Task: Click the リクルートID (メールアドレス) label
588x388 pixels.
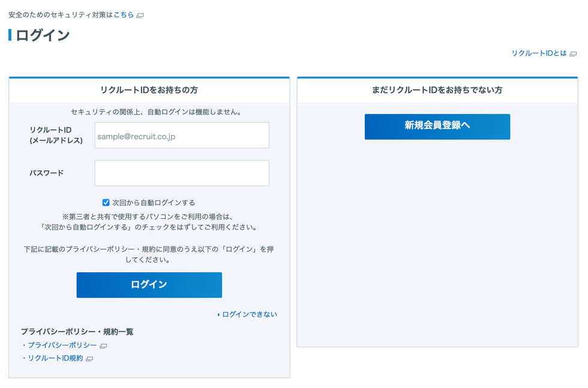Action: (x=56, y=136)
